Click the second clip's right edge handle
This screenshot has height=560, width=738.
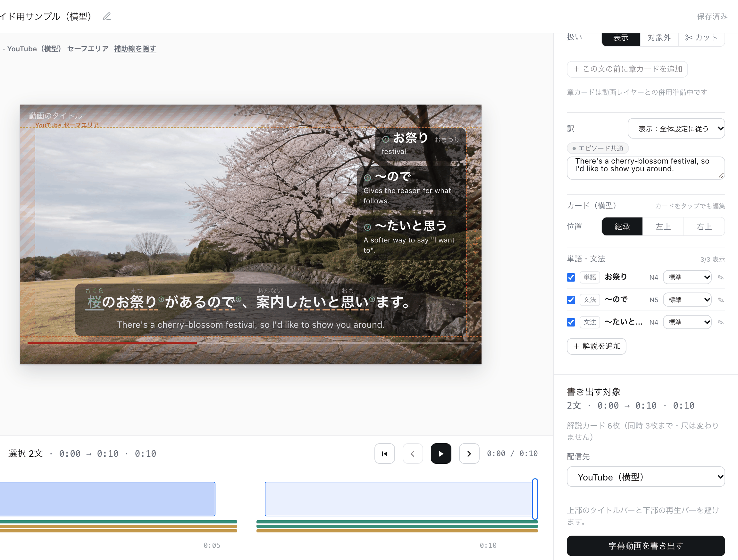tap(535, 499)
